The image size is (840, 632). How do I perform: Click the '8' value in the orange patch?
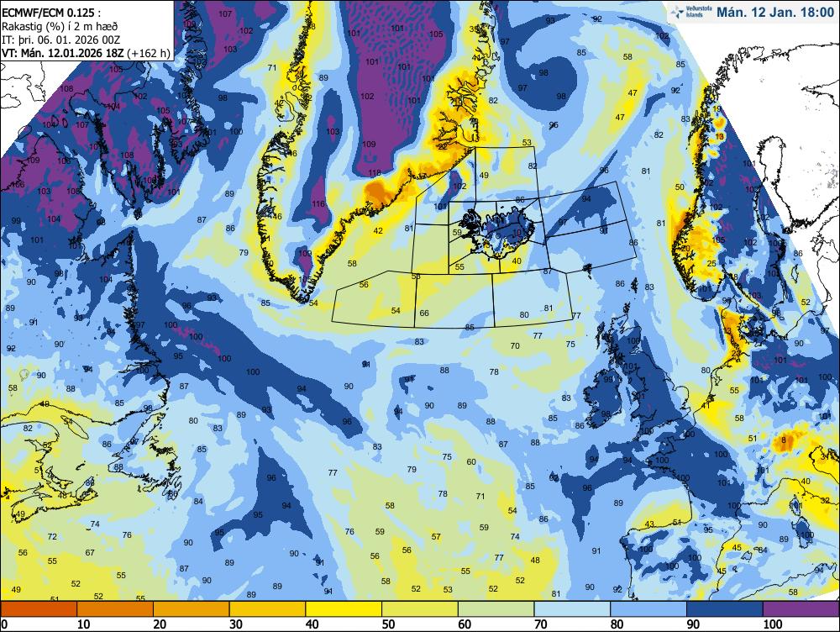click(784, 440)
